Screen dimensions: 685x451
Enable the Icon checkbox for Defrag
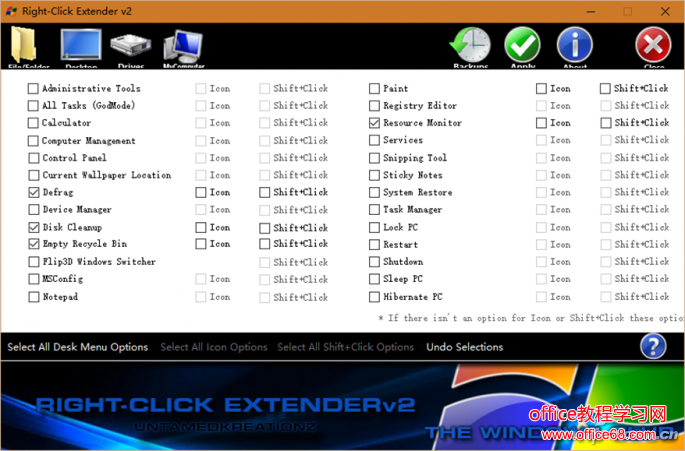coord(201,192)
